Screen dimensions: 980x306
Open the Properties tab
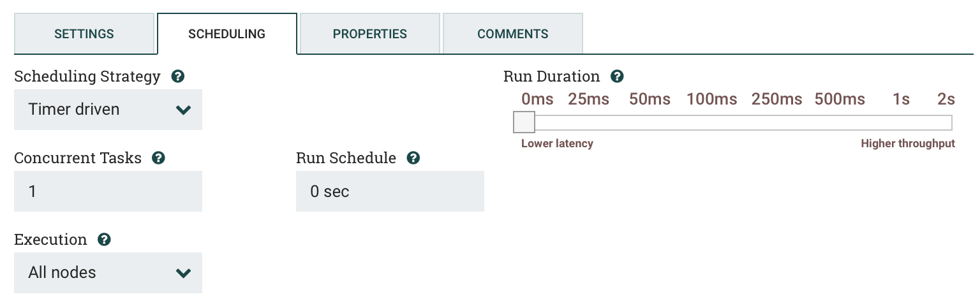pyautogui.click(x=370, y=34)
